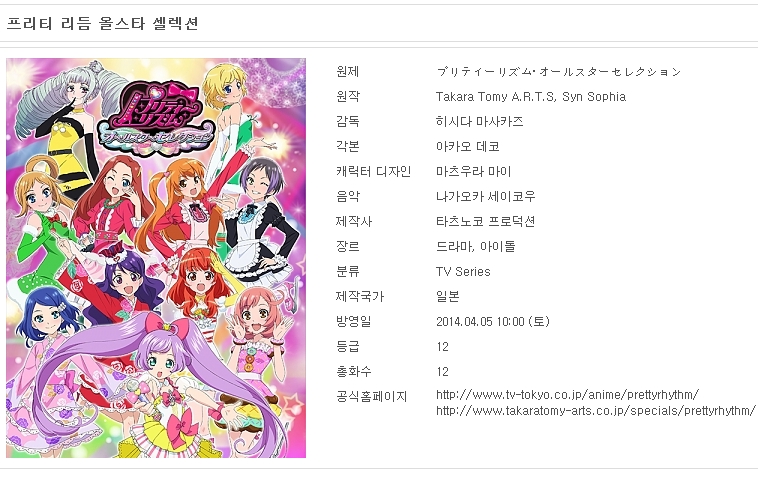Click the anime poster thumbnail image
Viewport: 758px width, 479px height.
pyautogui.click(x=156, y=258)
